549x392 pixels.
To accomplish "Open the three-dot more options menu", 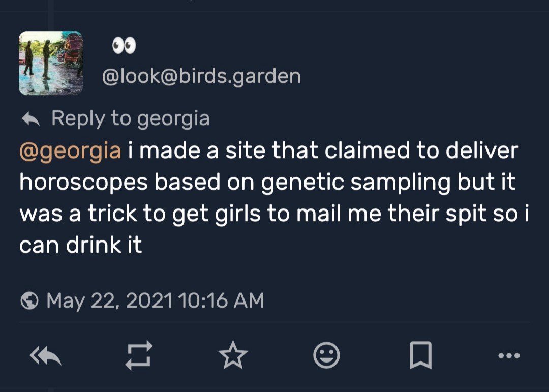I will (x=508, y=355).
